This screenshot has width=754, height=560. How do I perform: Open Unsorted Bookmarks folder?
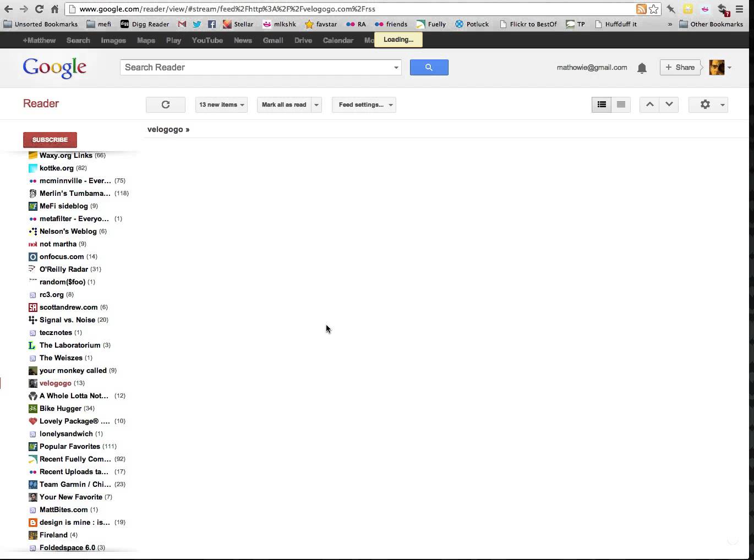41,24
